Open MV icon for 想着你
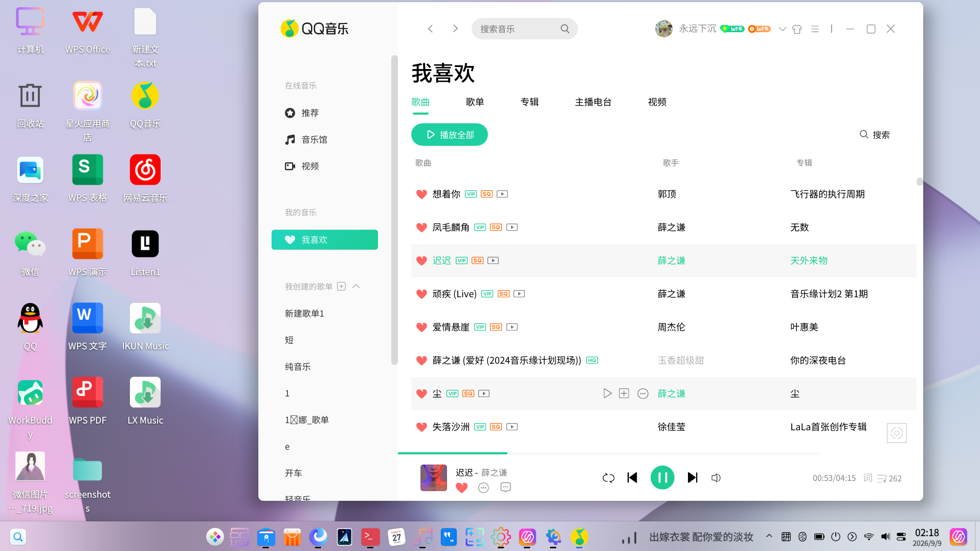The height and width of the screenshot is (551, 980). click(502, 194)
